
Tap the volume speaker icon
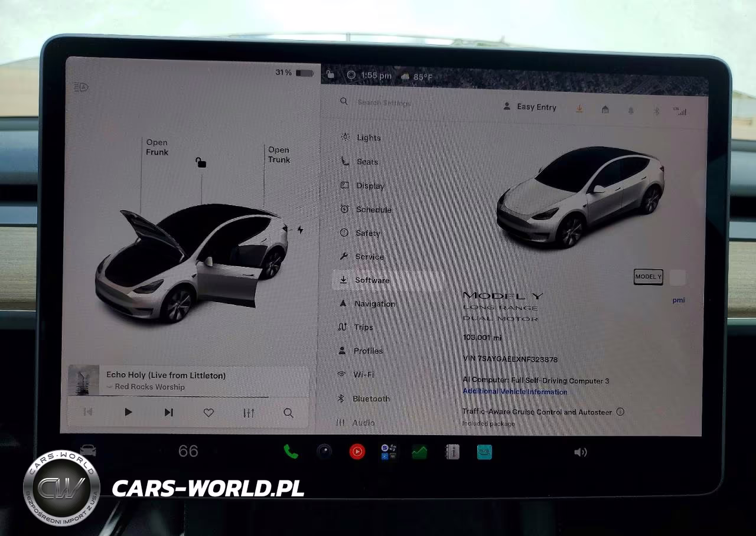pos(581,452)
